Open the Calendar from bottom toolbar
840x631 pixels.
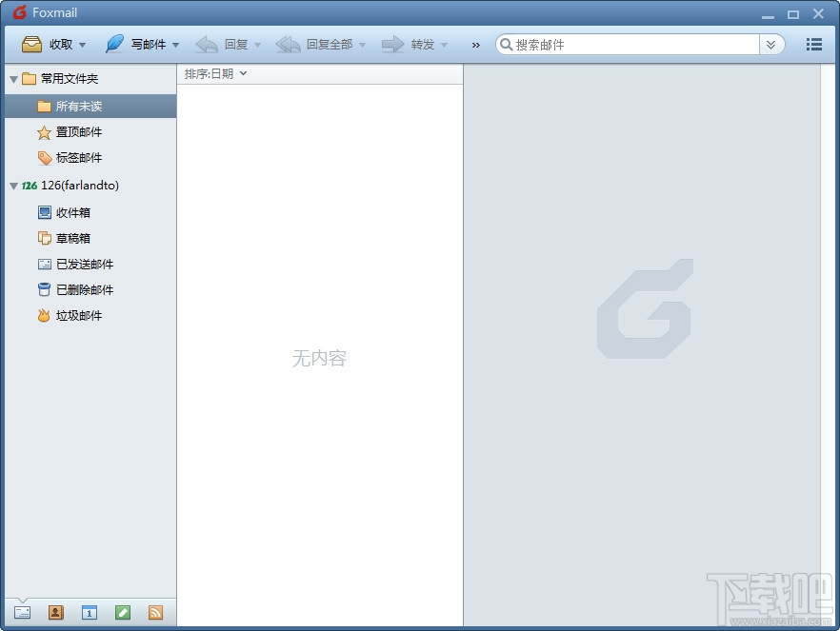tap(89, 612)
